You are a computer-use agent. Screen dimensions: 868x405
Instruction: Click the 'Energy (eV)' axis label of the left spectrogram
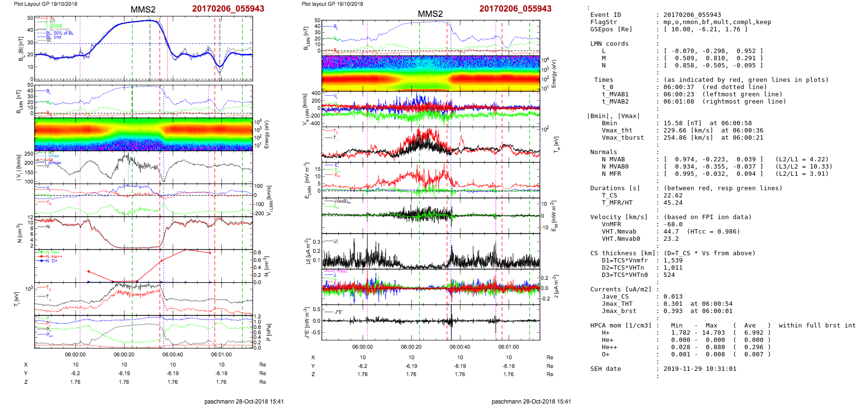click(x=267, y=134)
